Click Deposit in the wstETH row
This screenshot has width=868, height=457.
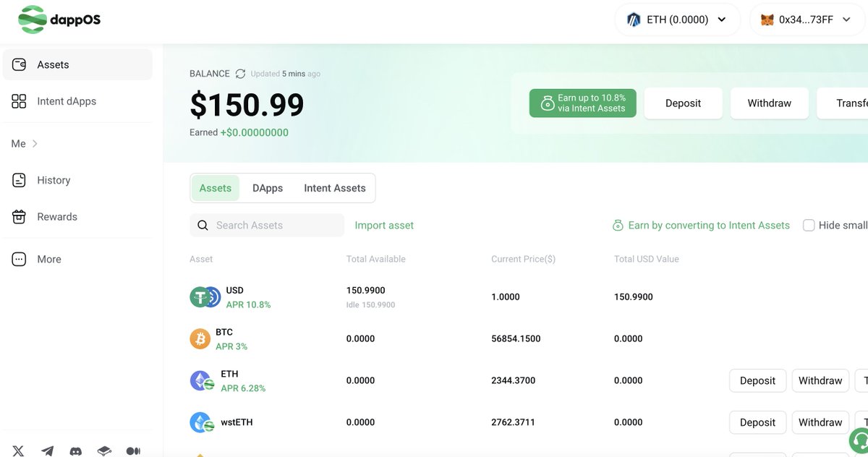[x=757, y=422]
